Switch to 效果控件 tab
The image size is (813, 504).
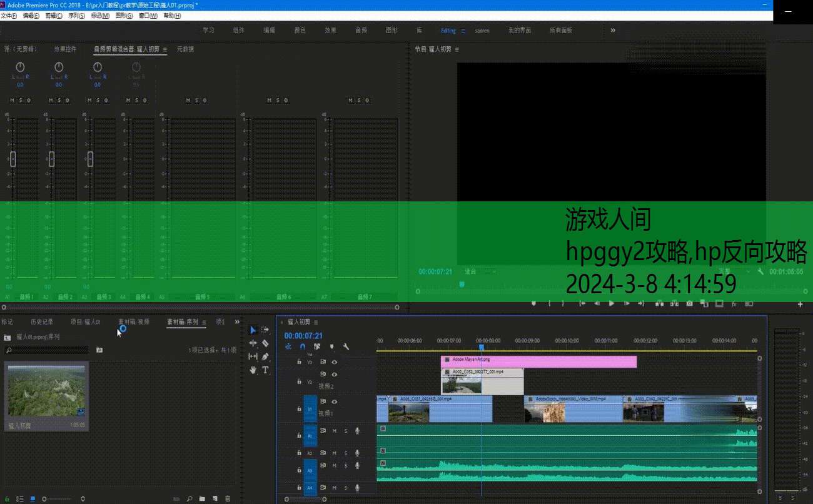click(65, 49)
